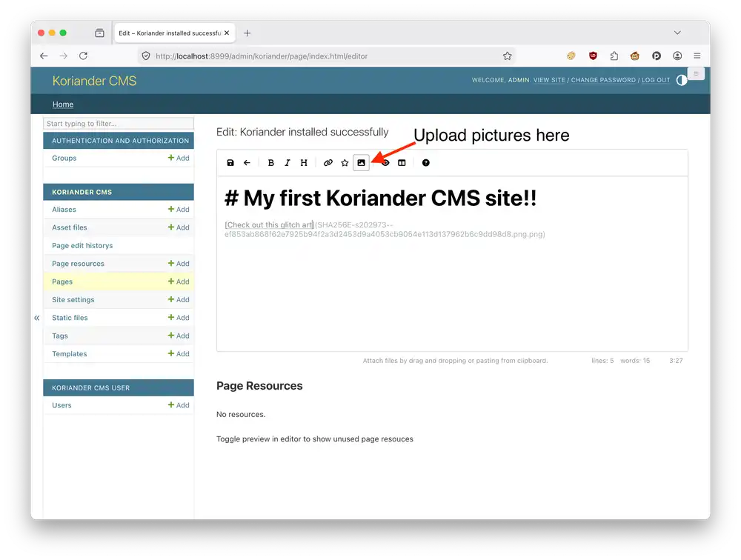Screen dimensions: 741x560
Task: Toggle the light/dark theme switch
Action: coord(682,80)
